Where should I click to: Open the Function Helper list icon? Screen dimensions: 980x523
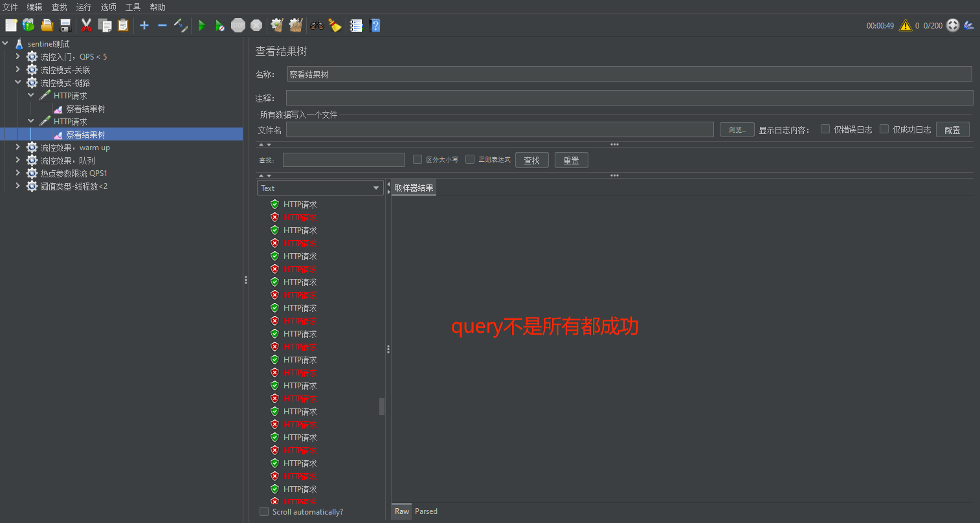pyautogui.click(x=356, y=25)
